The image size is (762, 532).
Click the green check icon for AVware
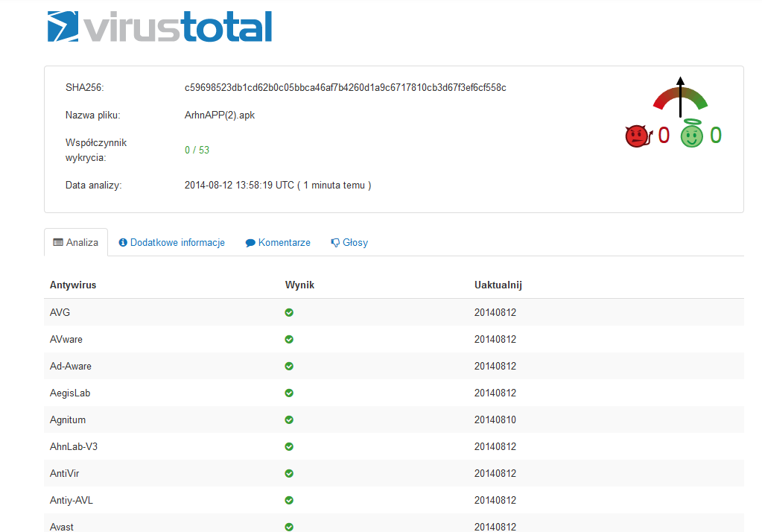[x=289, y=340]
